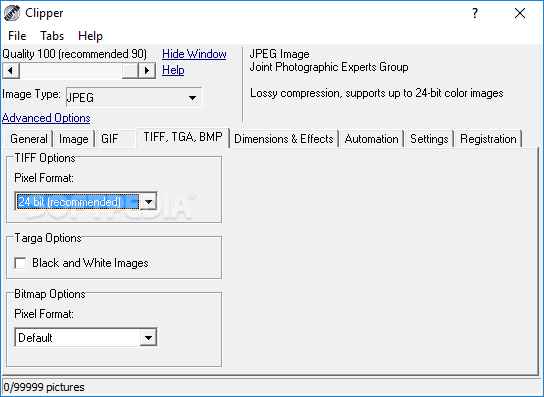544x397 pixels.
Task: Click the Joint Photographic Experts Group text
Action: (329, 67)
